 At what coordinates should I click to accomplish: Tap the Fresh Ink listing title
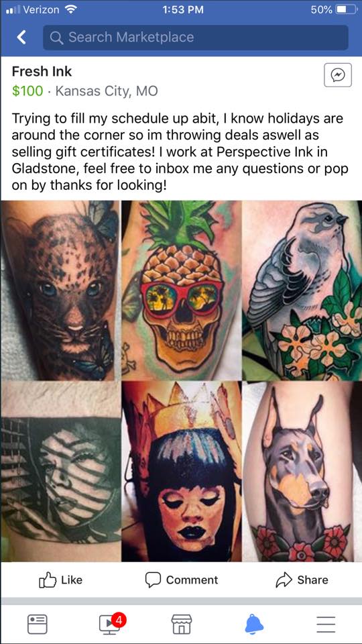42,72
